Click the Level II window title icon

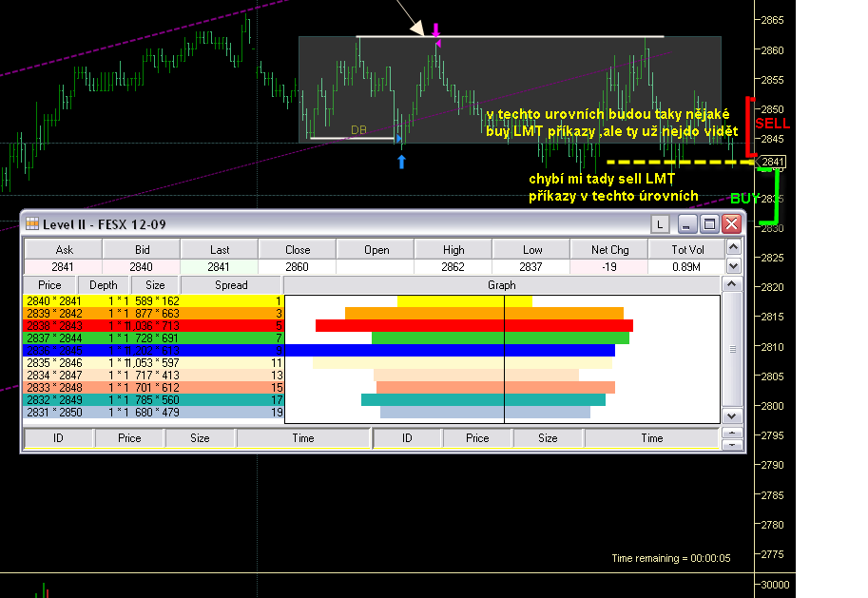pyautogui.click(x=32, y=223)
